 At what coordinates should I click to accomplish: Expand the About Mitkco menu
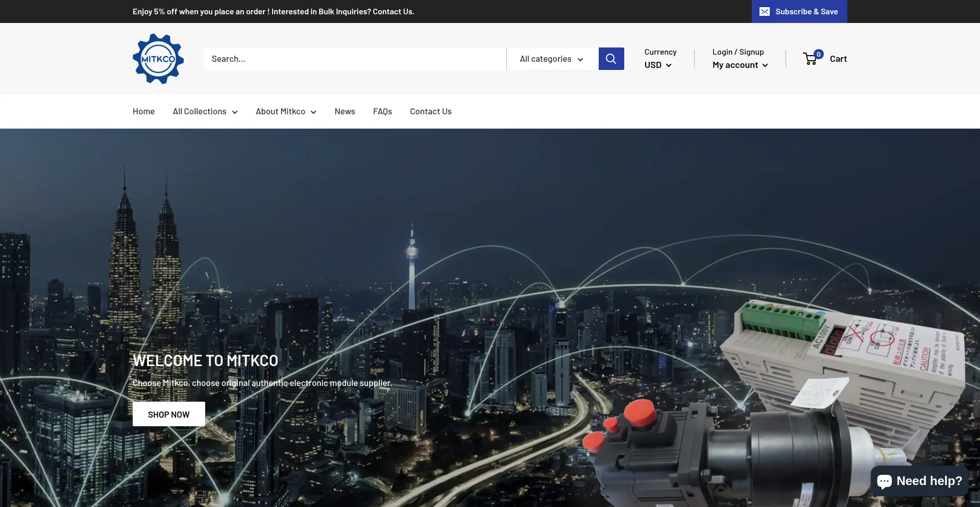click(286, 111)
